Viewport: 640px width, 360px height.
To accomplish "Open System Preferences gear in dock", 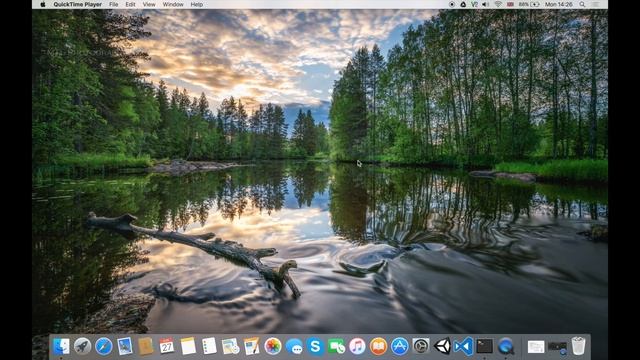I will tap(421, 347).
